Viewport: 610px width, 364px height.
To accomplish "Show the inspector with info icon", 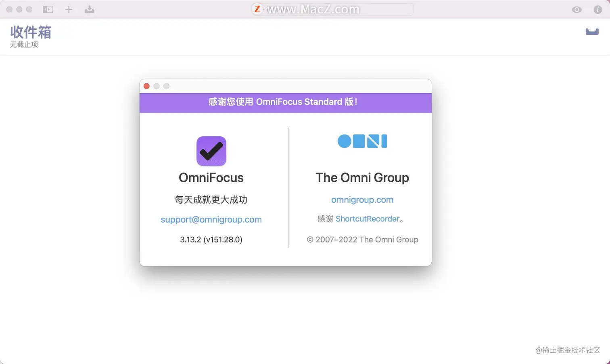I will coord(597,10).
